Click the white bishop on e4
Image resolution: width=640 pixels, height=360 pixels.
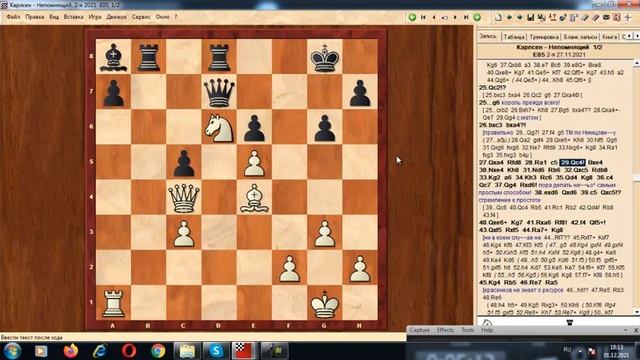click(x=254, y=198)
